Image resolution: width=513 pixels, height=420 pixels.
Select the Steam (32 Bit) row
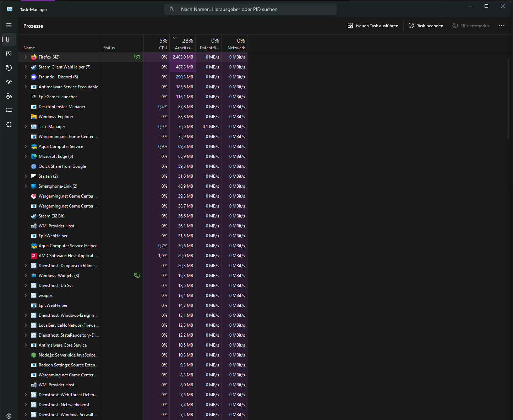point(133,216)
